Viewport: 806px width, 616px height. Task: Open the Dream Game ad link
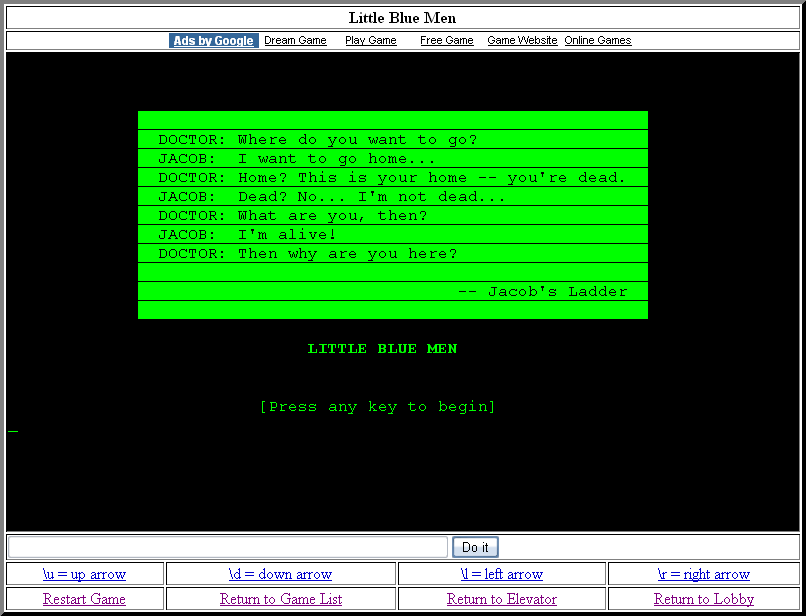295,41
